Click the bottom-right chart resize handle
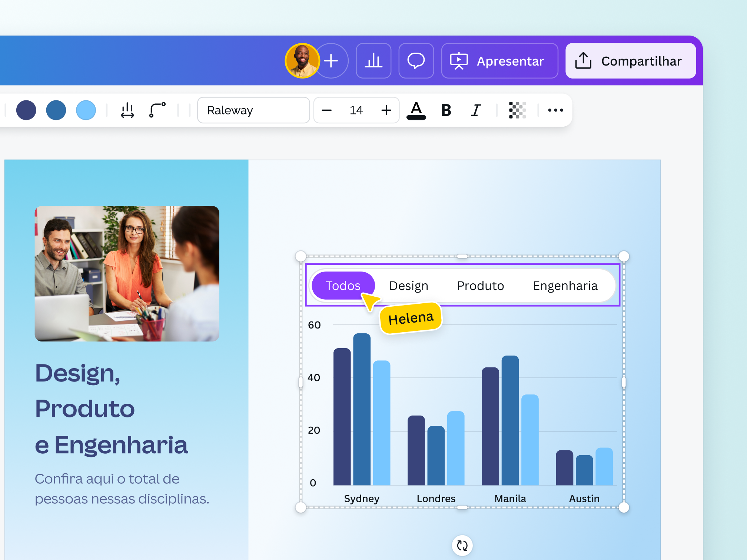 pos(624,507)
